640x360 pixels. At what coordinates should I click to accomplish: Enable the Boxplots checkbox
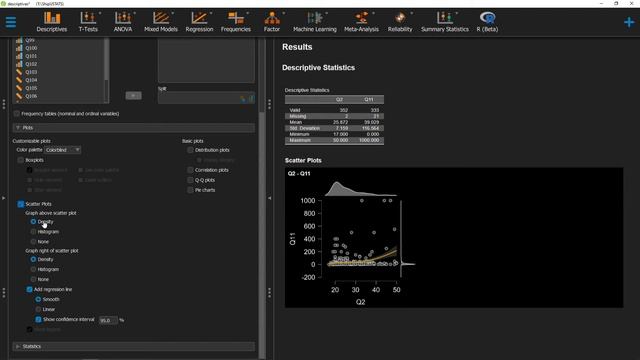click(x=21, y=160)
